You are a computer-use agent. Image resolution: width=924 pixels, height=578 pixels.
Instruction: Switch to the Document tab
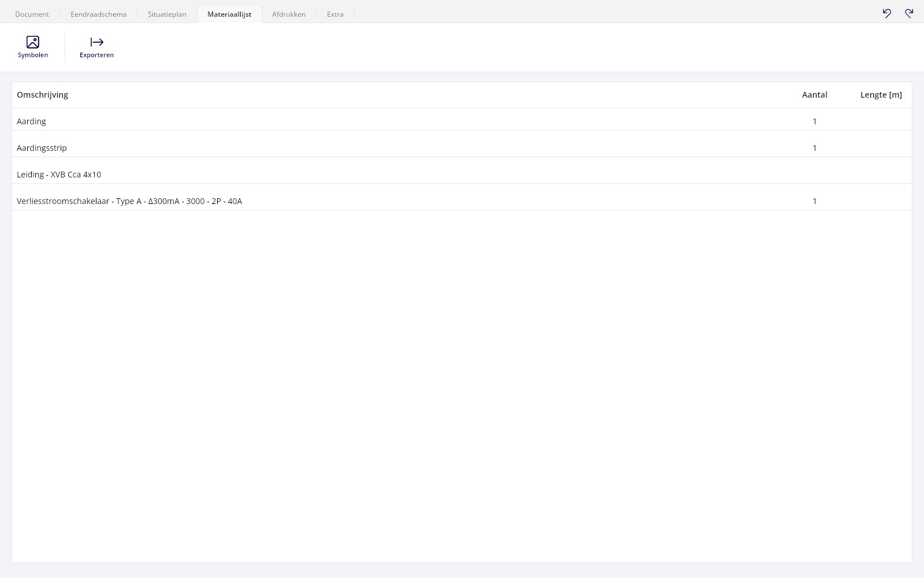pyautogui.click(x=32, y=14)
